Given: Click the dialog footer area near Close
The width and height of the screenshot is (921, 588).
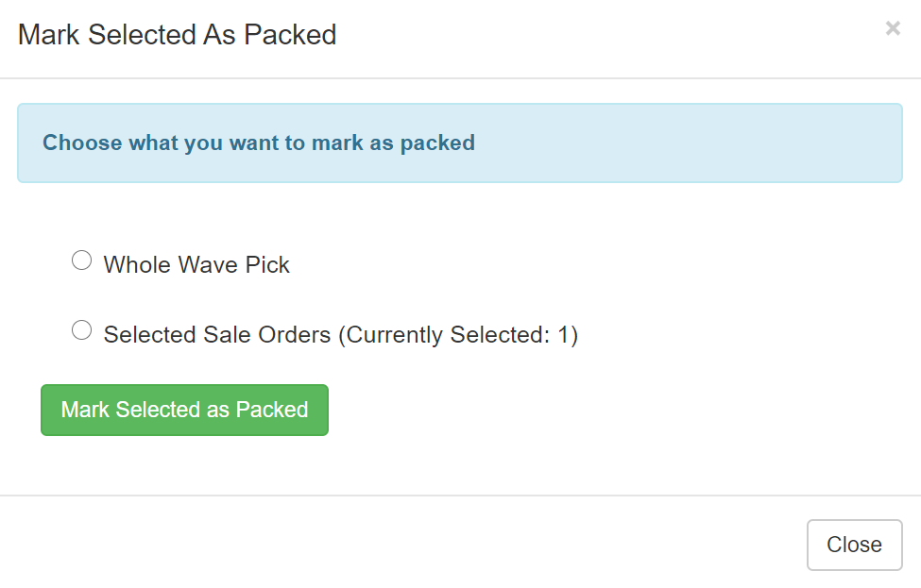Looking at the screenshot, I should pyautogui.click(x=854, y=545).
